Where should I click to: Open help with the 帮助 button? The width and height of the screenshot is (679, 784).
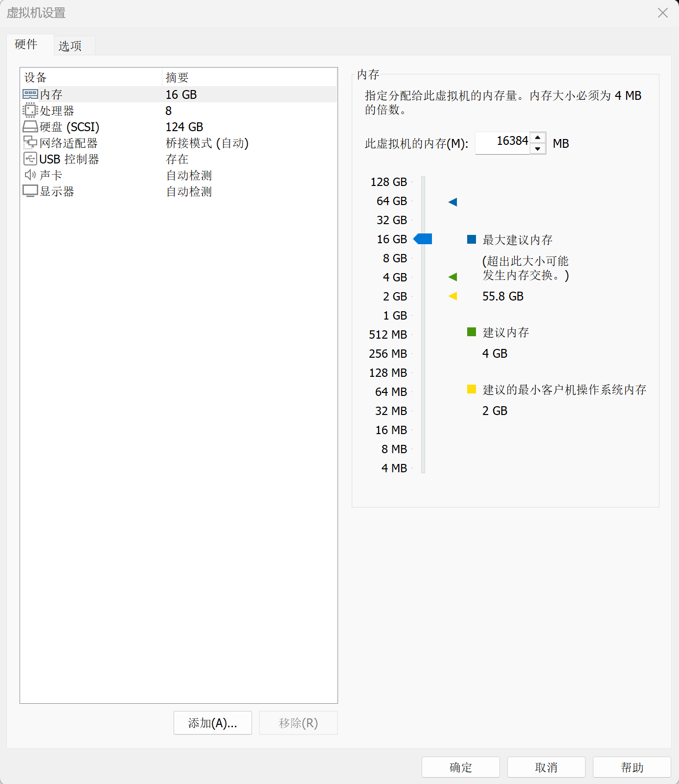coord(632,767)
